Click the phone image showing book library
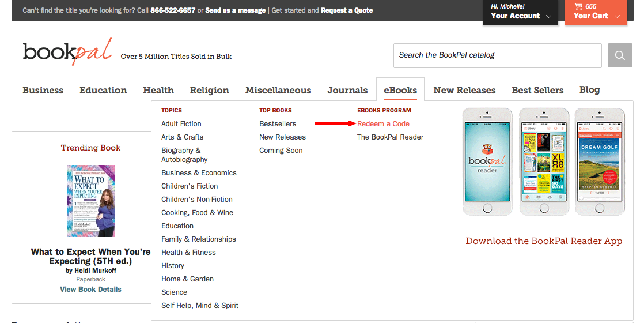This screenshot has width=644, height=323. pos(544,161)
